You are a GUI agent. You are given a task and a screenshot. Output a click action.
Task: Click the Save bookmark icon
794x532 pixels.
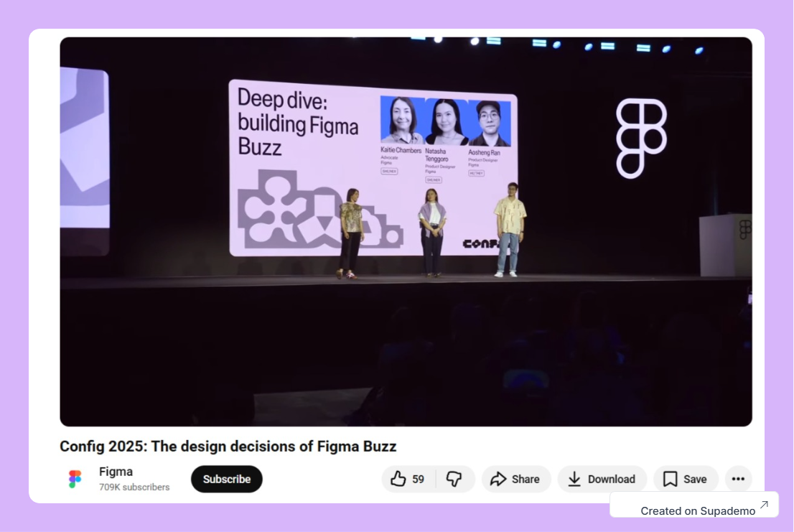(x=670, y=479)
